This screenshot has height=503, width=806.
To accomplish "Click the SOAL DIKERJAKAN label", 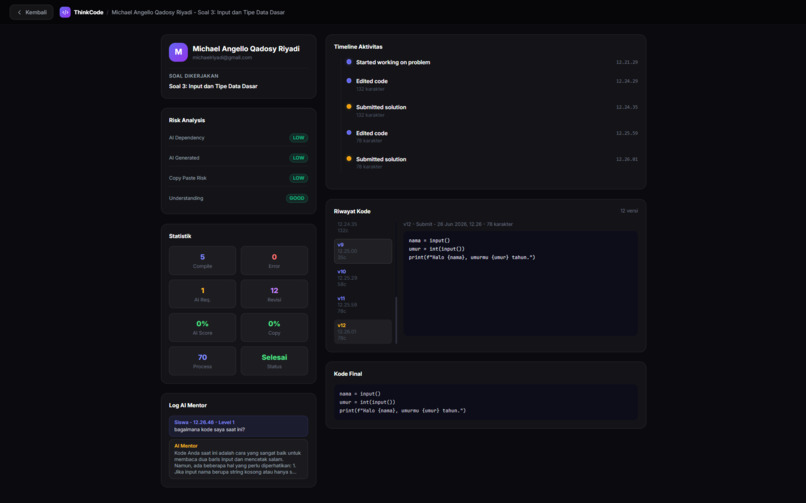I will coord(193,76).
